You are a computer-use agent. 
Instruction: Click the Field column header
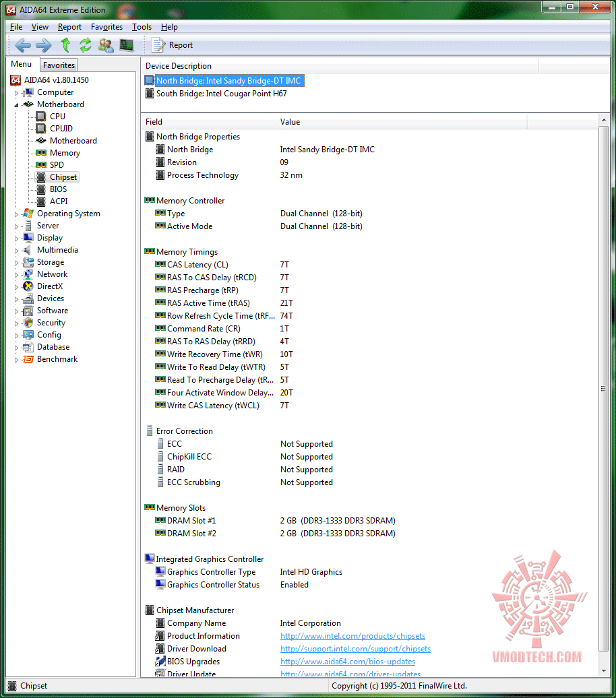(208, 122)
